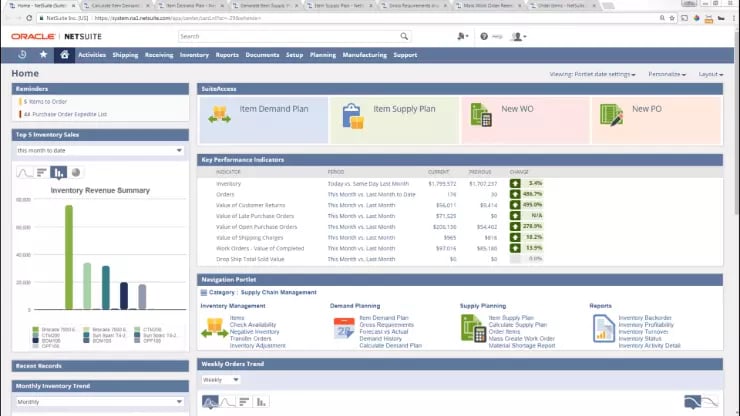Open the Purchase Order Expedite List reminder
The width and height of the screenshot is (740, 416).
point(65,114)
